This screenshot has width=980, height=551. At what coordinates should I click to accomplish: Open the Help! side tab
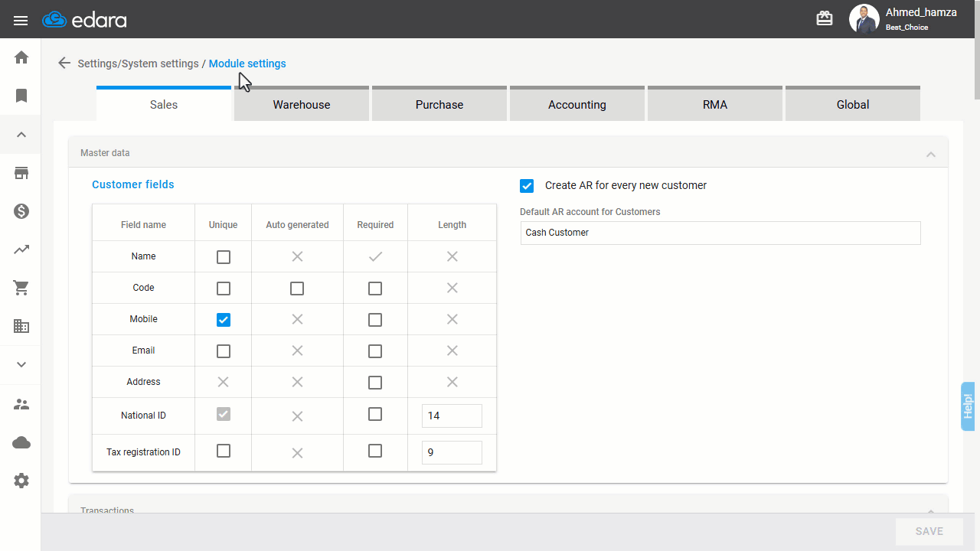click(x=969, y=406)
